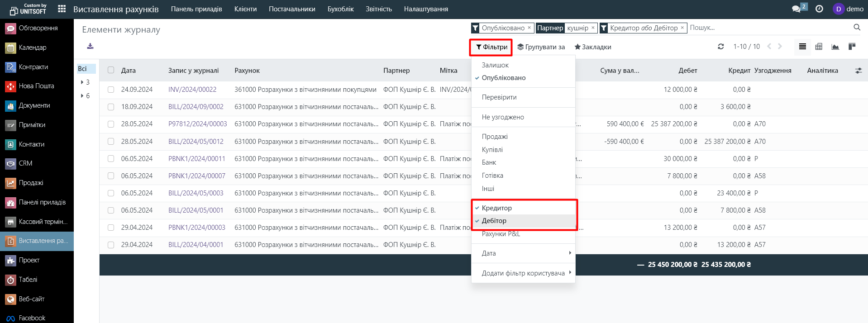Switch to graph chart view icon

[835, 47]
